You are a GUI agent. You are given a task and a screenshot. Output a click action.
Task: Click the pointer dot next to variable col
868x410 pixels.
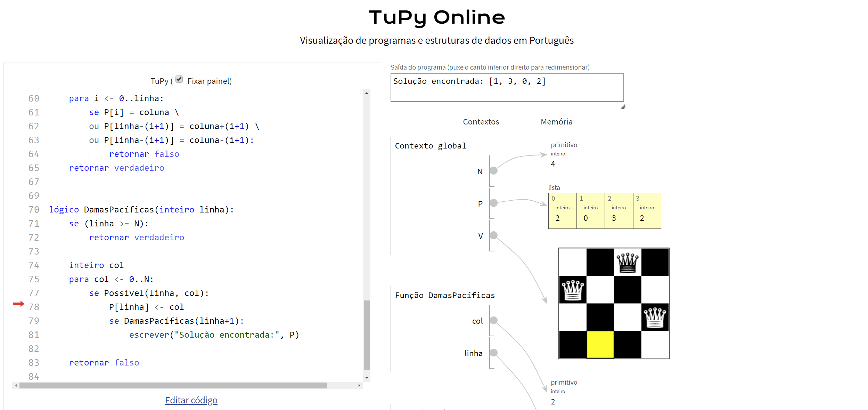pos(493,320)
